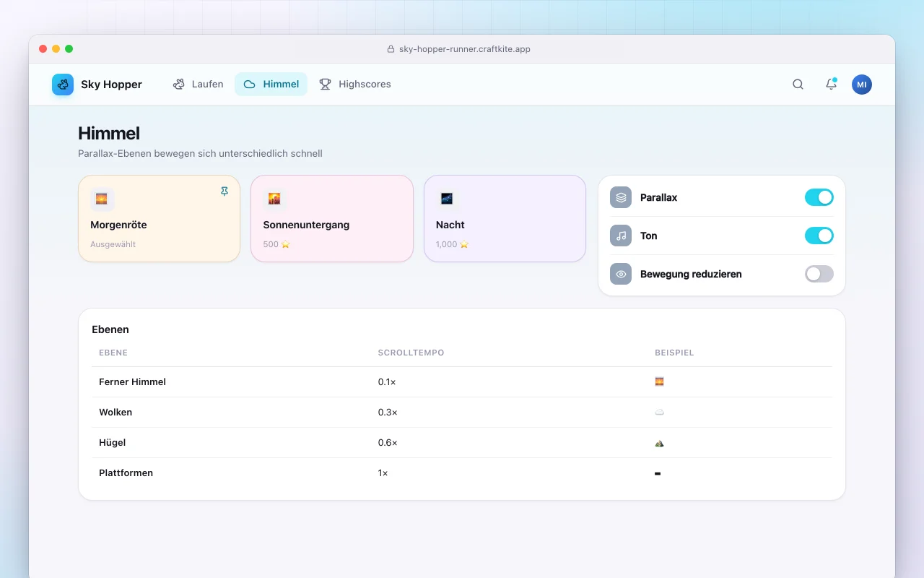
Task: Click the Parallax layers icon
Action: click(x=621, y=197)
